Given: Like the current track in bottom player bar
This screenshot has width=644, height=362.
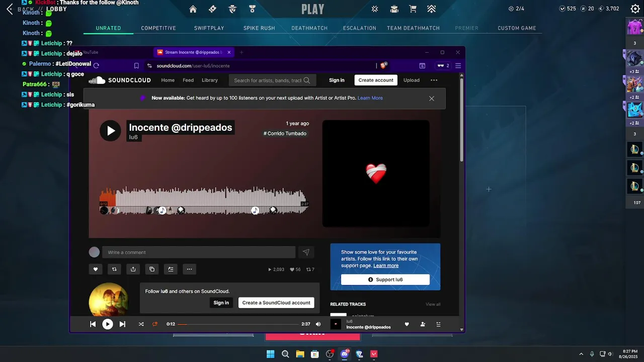Looking at the screenshot, I should point(407,324).
